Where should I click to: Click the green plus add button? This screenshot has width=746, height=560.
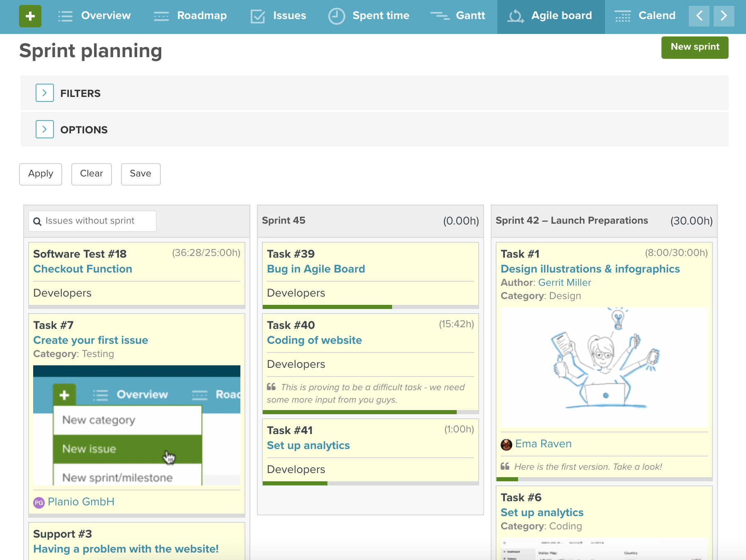[x=30, y=16]
